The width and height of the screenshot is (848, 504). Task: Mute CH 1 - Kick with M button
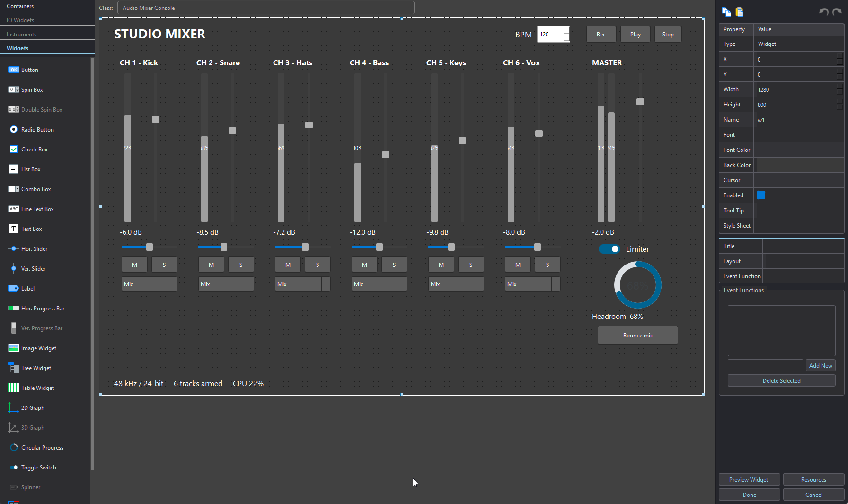(x=135, y=265)
